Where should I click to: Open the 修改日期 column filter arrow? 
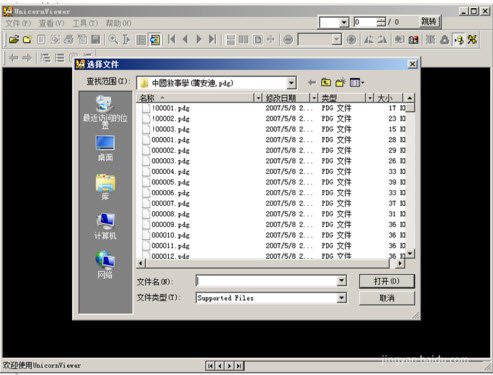coord(314,98)
